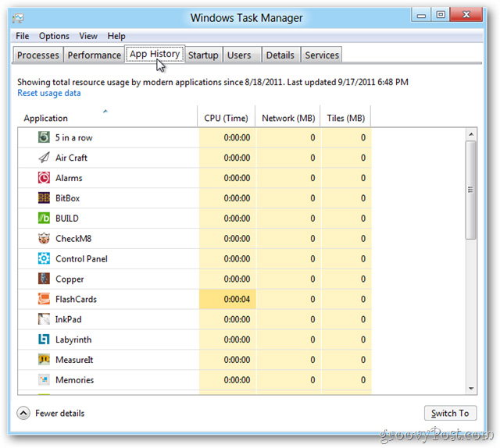Screen dimensions: 500x448
Task: Click the scrollbar down arrow
Action: [x=471, y=389]
